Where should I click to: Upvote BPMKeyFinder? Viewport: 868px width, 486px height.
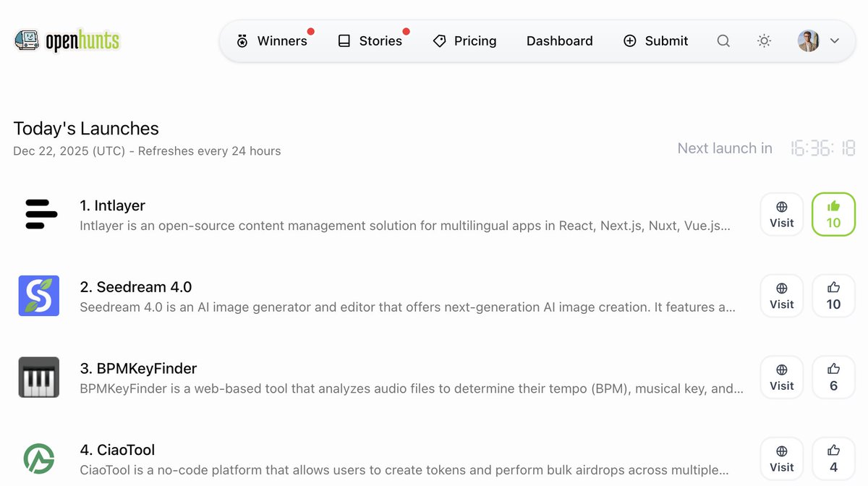(x=834, y=378)
